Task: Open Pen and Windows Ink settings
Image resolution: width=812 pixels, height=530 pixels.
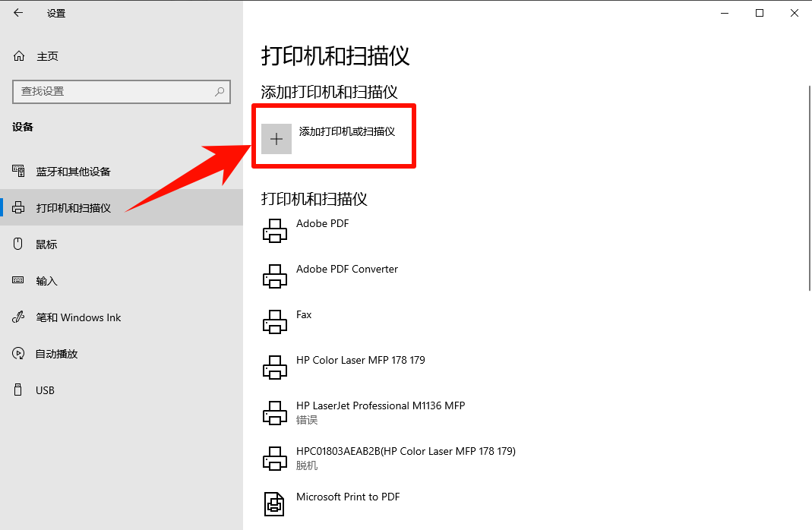Action: click(18, 317)
